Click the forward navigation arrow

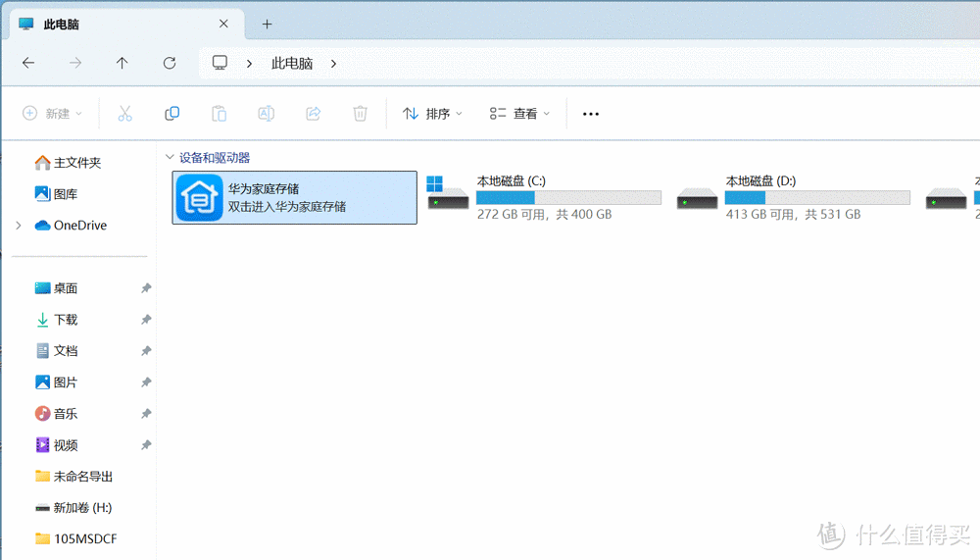(75, 63)
